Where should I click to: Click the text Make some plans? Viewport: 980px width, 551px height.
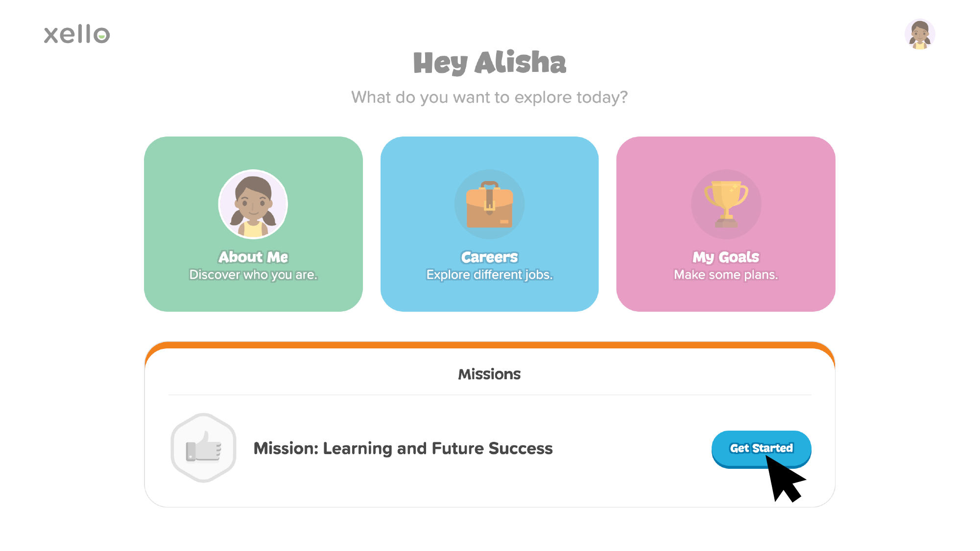[x=726, y=275]
